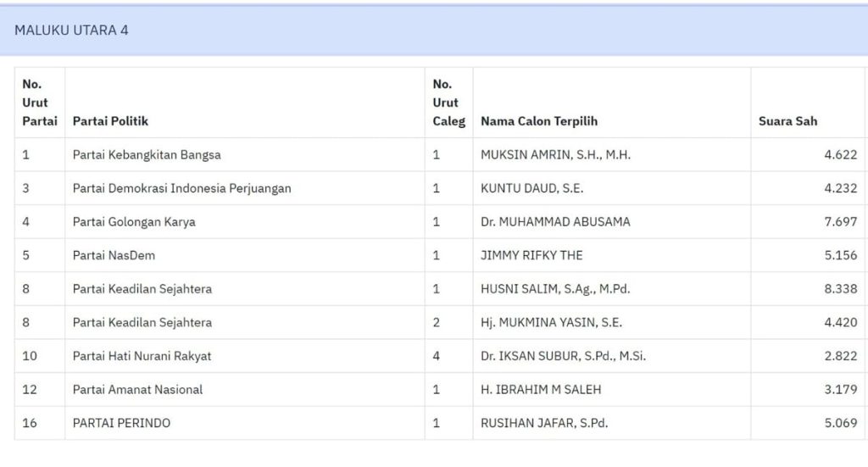This screenshot has height=467, width=868.
Task: Select the Partai Hati Nurani Rakyat cell
Action: click(x=142, y=356)
